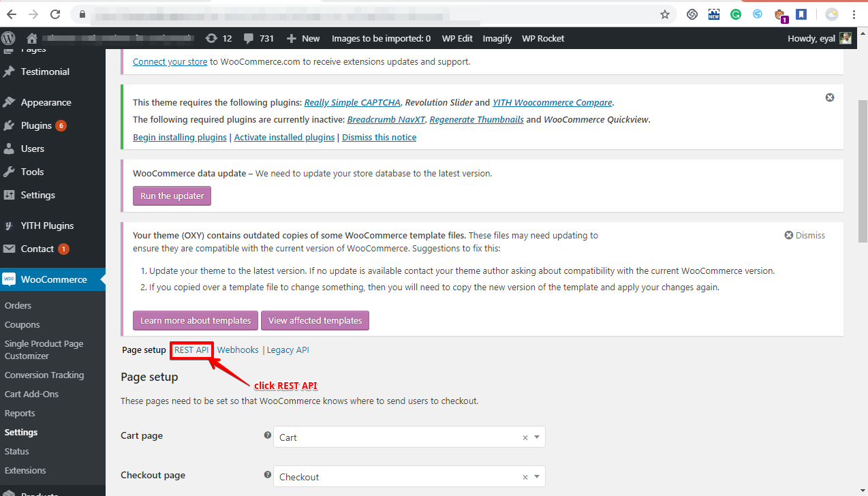The height and width of the screenshot is (496, 868).
Task: Open WooCommerce Settings submenu item
Action: 21,432
